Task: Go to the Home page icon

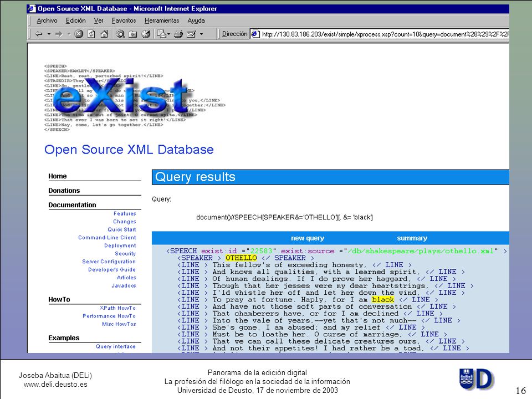Action: (x=104, y=34)
